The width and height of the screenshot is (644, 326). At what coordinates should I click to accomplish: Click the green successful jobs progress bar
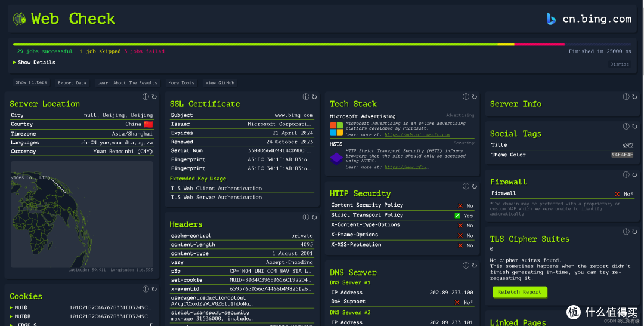coord(255,44)
